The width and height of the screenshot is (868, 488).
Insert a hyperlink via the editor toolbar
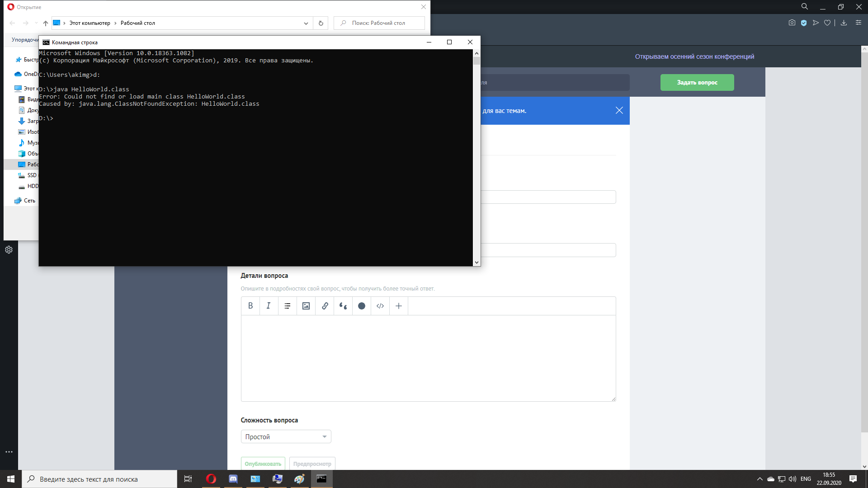[x=325, y=306]
